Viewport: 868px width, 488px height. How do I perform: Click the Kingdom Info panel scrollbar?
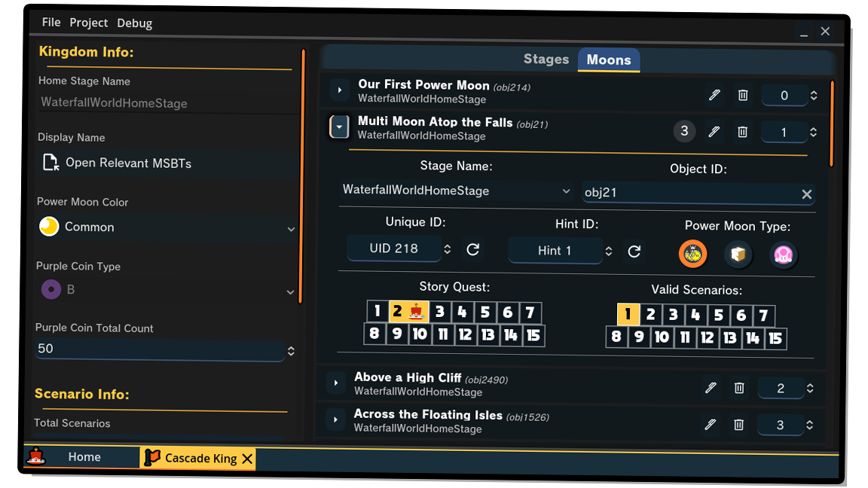(302, 176)
